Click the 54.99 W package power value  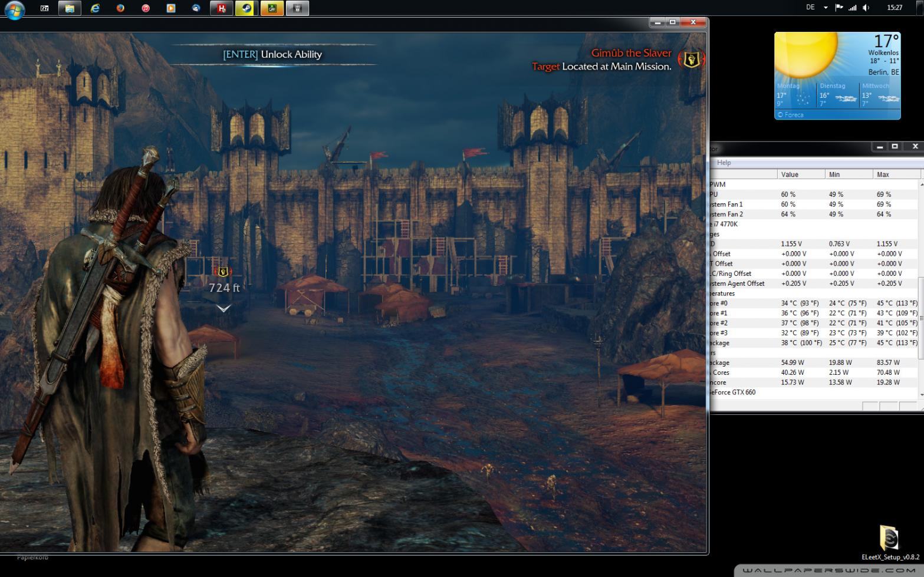pos(791,363)
